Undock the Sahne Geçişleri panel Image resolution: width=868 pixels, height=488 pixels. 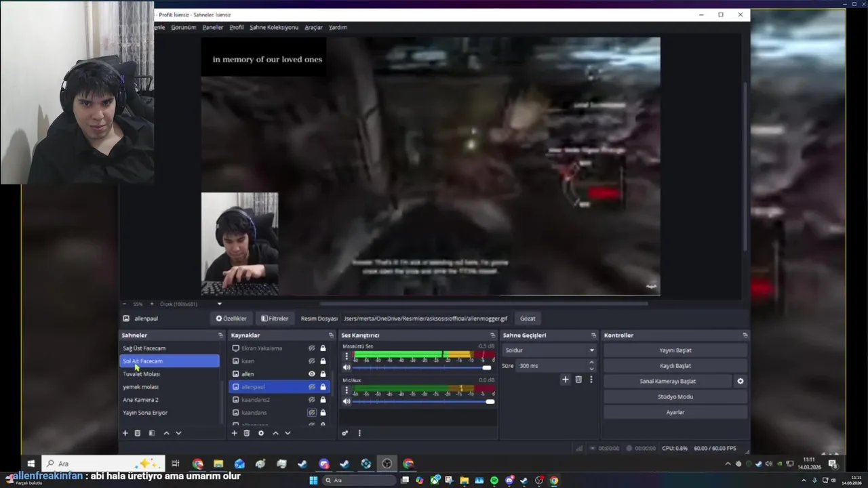click(x=593, y=335)
